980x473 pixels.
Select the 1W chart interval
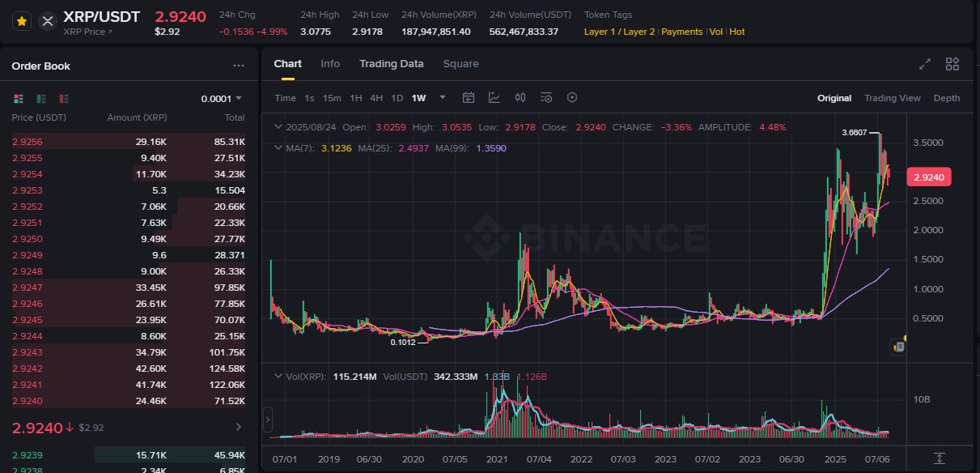click(418, 98)
